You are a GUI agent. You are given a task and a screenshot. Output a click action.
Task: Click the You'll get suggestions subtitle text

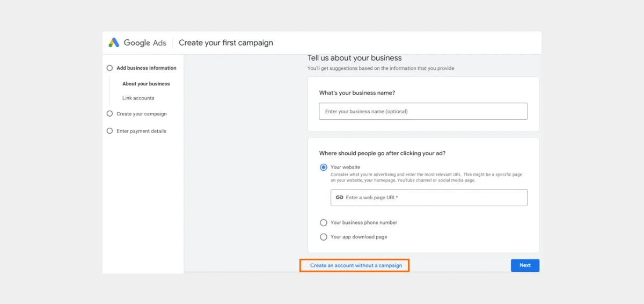coord(380,68)
